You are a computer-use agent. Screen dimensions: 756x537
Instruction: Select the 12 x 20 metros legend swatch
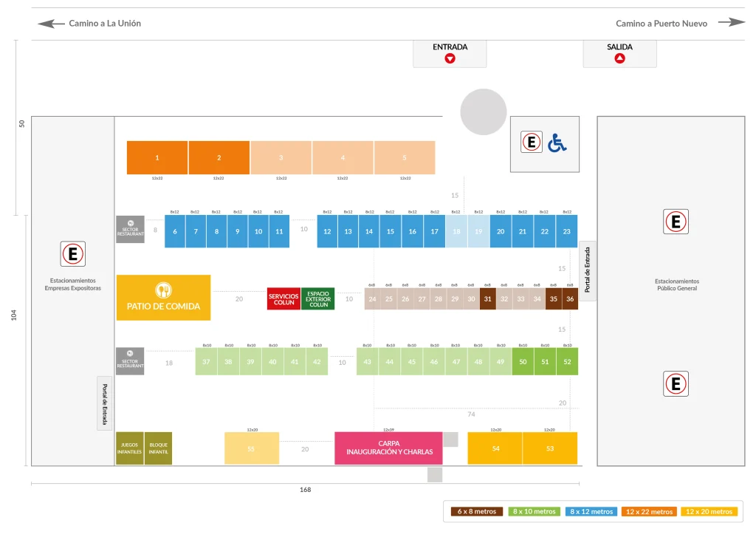click(709, 511)
